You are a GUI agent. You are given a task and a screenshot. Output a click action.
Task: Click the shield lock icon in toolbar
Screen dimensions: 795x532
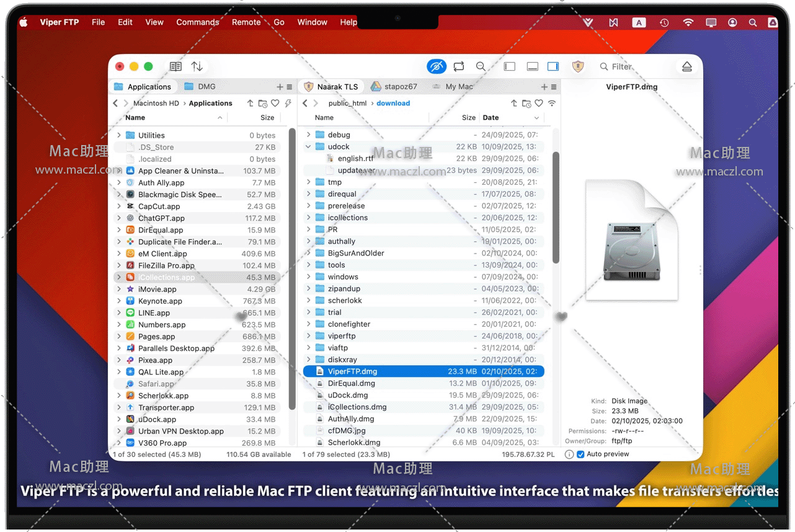click(x=578, y=66)
